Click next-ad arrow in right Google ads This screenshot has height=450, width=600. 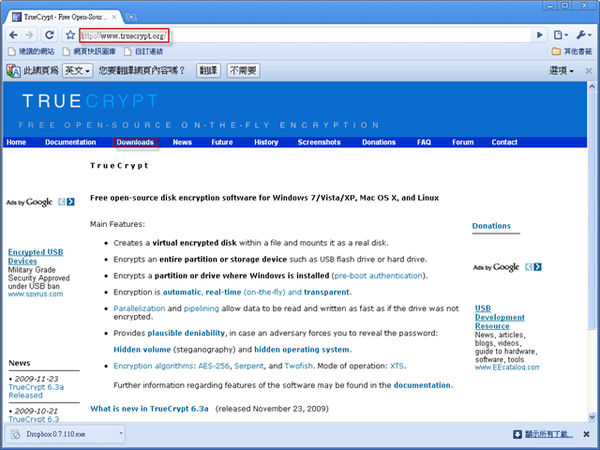point(538,267)
